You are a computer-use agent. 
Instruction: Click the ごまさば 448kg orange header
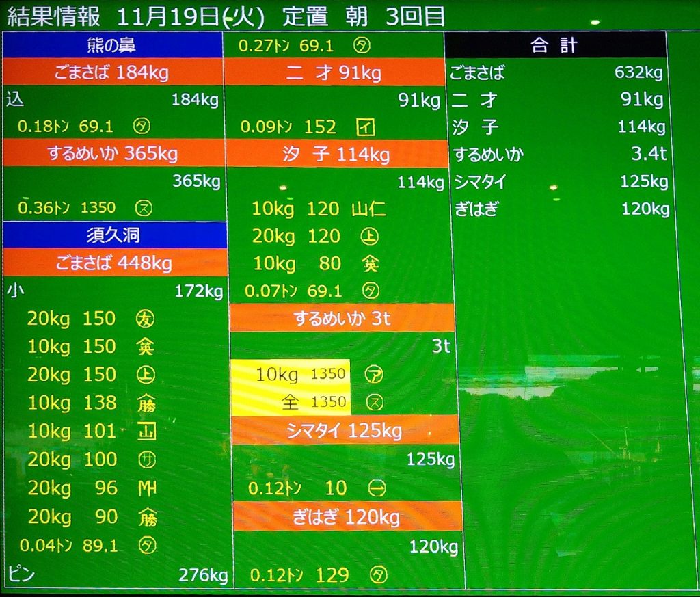(113, 263)
